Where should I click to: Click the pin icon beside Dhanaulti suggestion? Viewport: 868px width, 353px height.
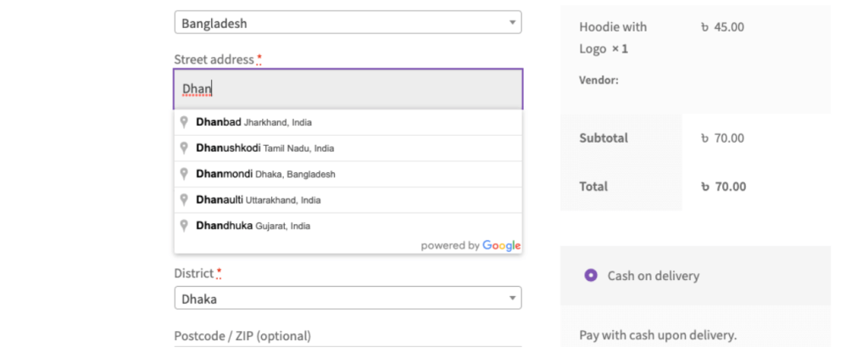pyautogui.click(x=184, y=199)
